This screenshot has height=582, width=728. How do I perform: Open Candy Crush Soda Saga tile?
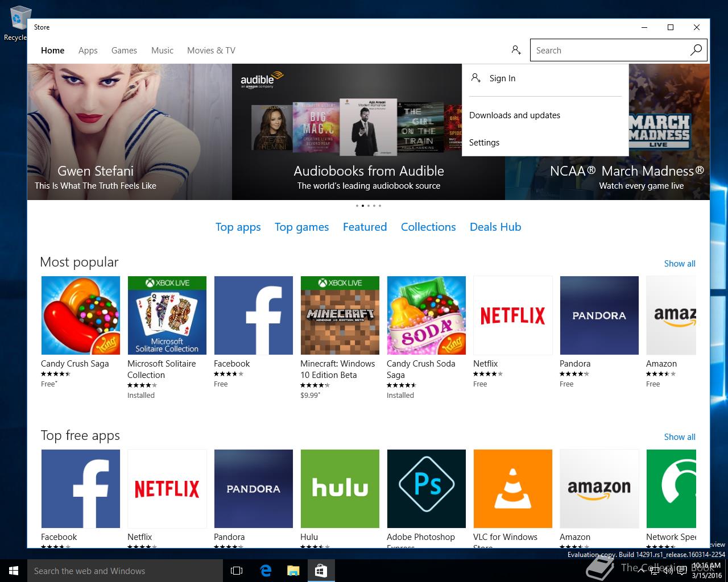tap(427, 315)
